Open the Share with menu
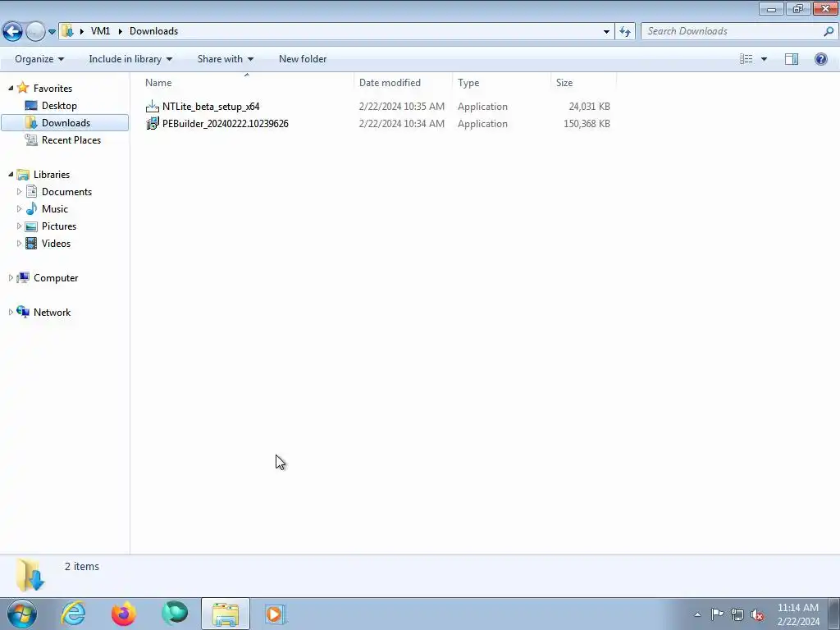This screenshot has width=840, height=630. (x=225, y=59)
